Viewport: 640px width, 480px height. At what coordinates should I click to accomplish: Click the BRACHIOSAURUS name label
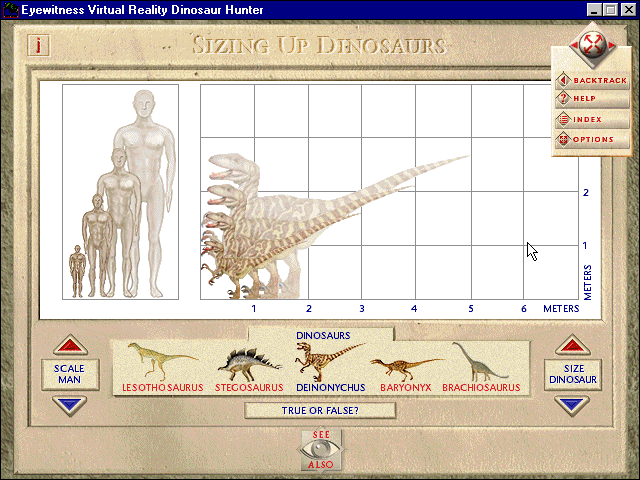[x=481, y=388]
